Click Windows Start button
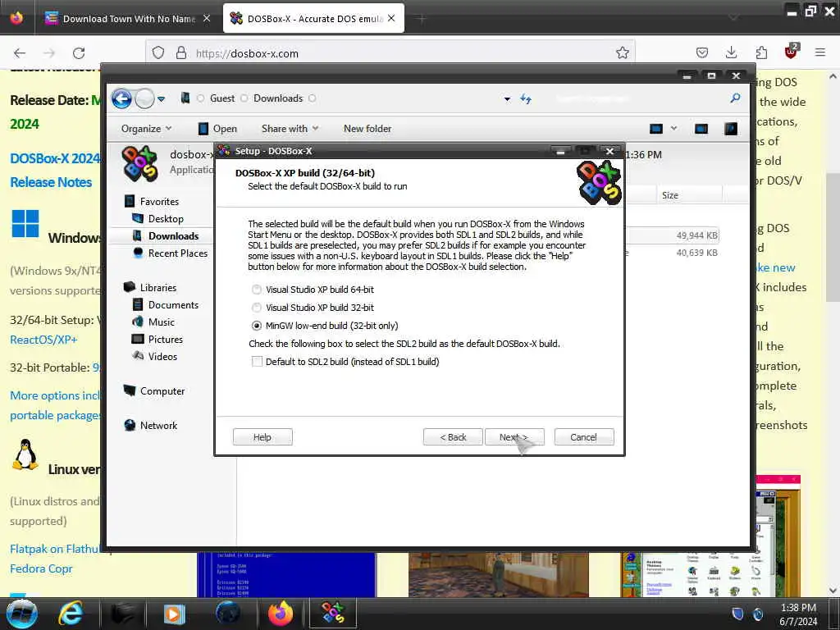The width and height of the screenshot is (840, 630). tap(22, 614)
